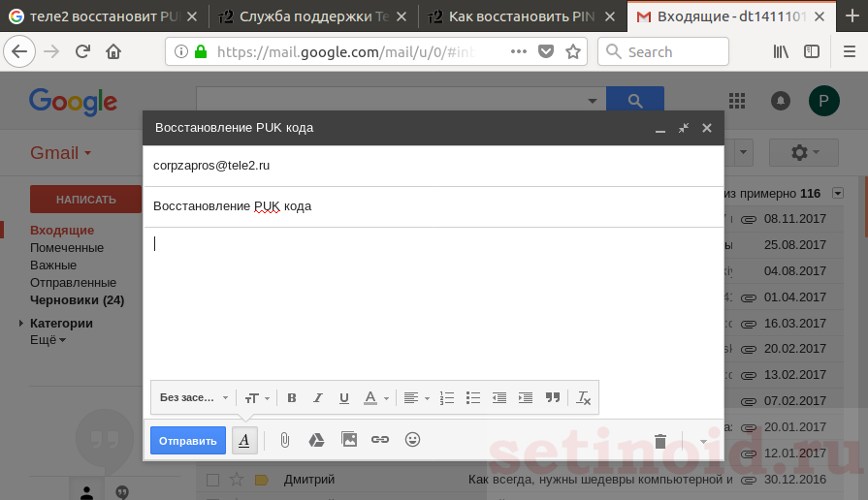Go back in browser
Image resolution: width=868 pixels, height=500 pixels.
[19, 51]
